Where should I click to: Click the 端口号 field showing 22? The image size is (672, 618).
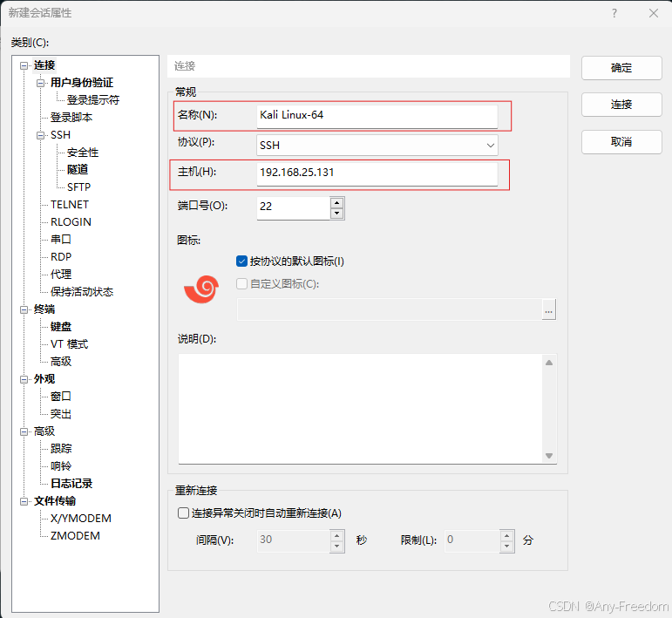tap(293, 207)
